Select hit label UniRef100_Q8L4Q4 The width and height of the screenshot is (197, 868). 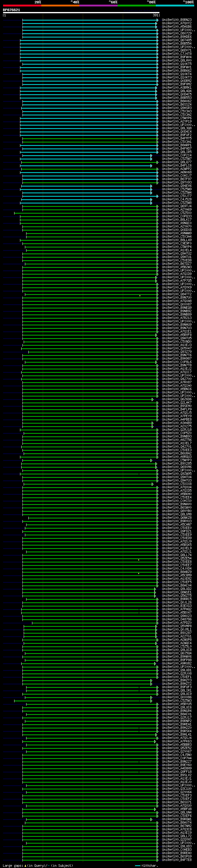click(x=177, y=91)
